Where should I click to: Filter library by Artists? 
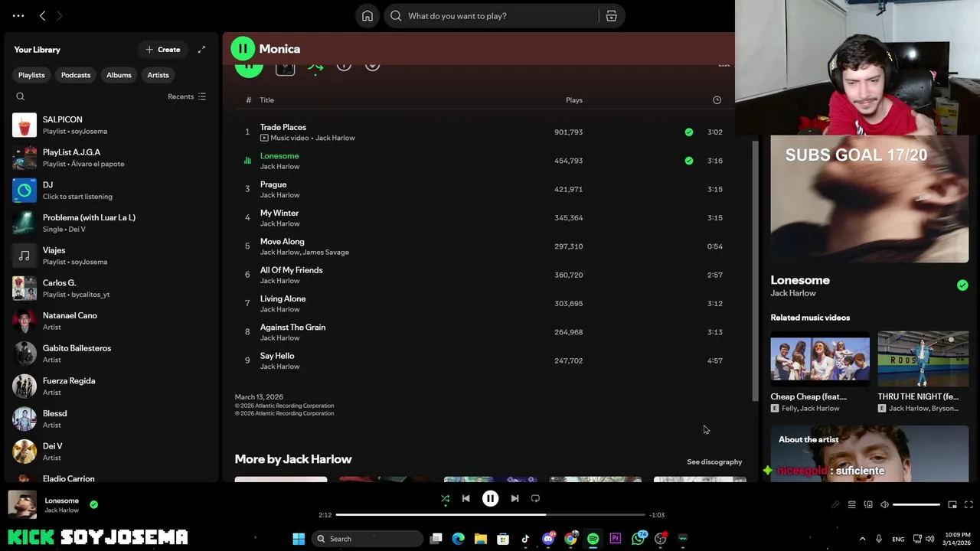pyautogui.click(x=158, y=75)
